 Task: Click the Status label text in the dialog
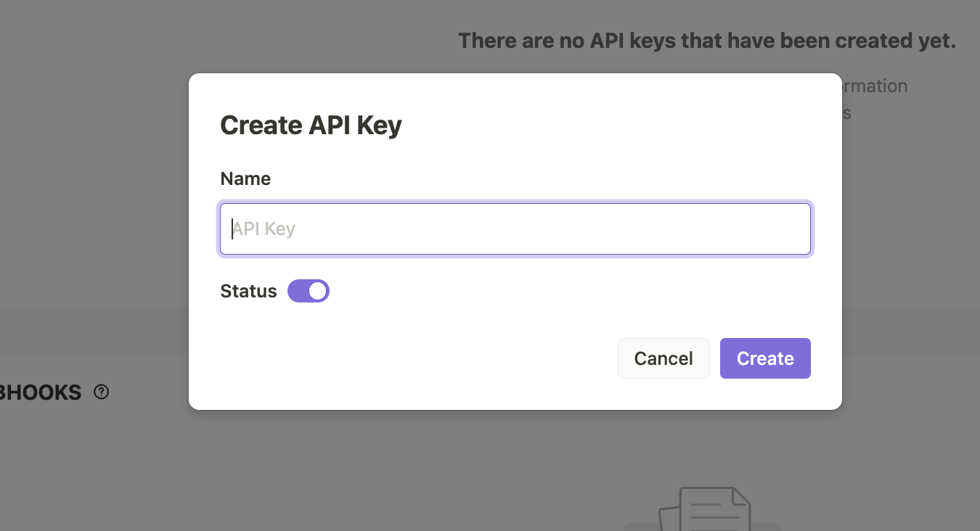coord(248,290)
